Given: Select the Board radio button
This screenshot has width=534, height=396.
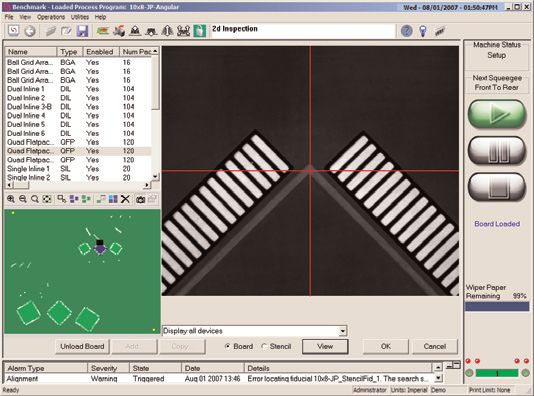Looking at the screenshot, I should click(227, 346).
